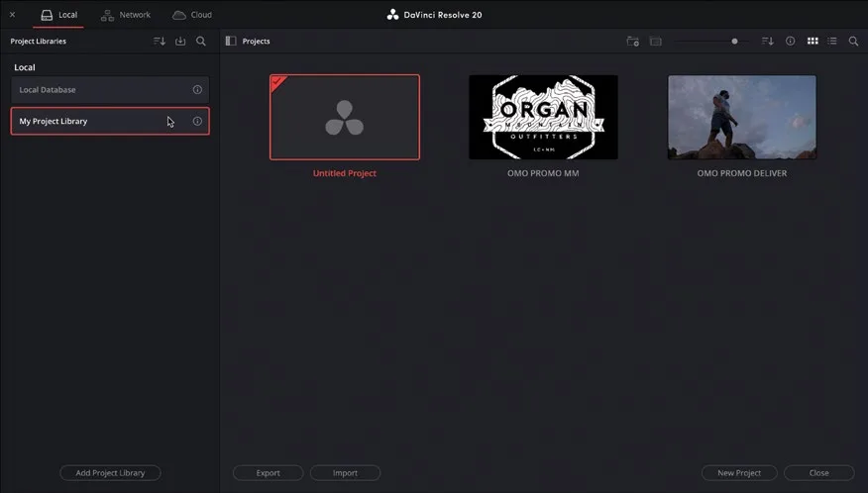Click the OMO PROMO DELIVER name label
Image resolution: width=868 pixels, height=493 pixels.
click(x=742, y=173)
